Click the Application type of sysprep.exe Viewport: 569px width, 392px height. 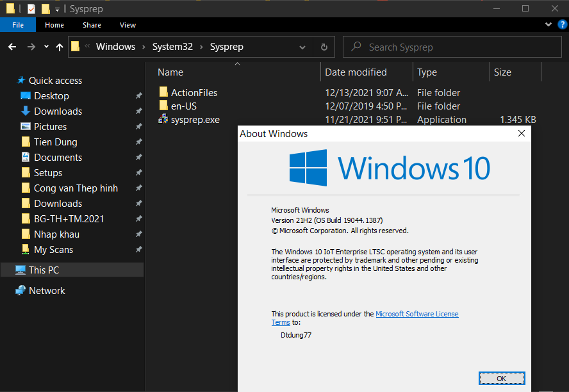pos(441,119)
